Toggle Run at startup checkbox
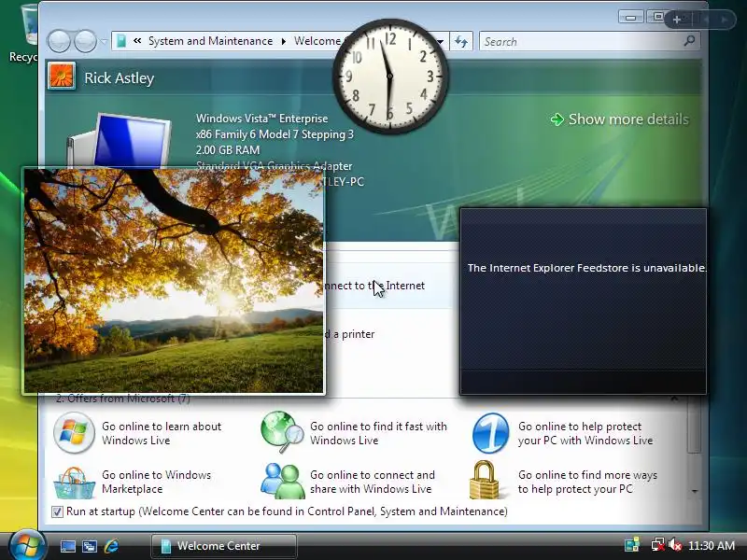 (x=57, y=511)
